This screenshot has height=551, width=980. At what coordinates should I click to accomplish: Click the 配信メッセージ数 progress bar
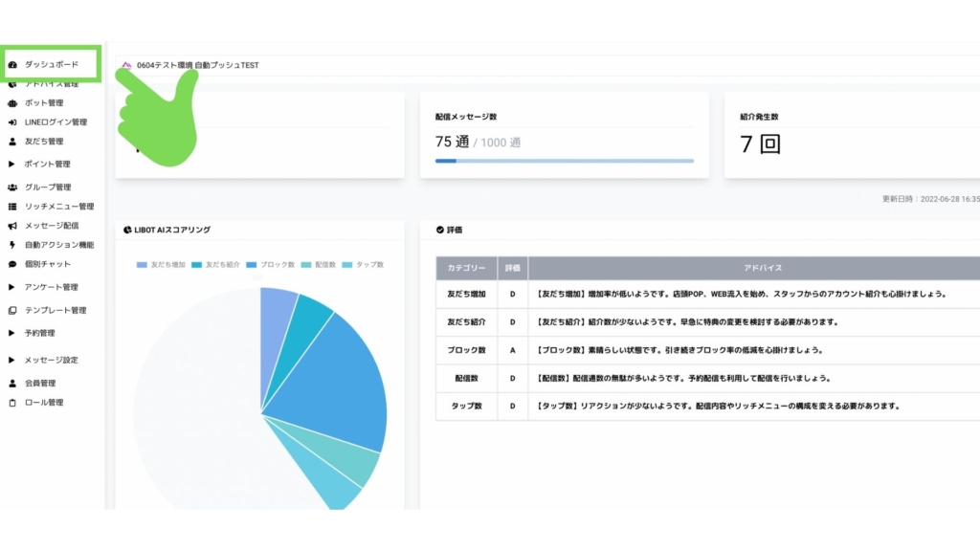click(x=564, y=161)
